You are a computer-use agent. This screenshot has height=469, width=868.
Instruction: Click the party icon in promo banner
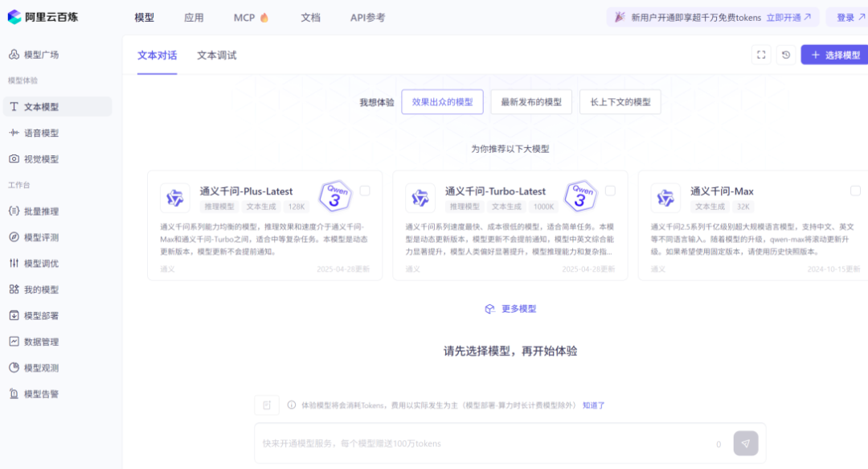point(620,17)
